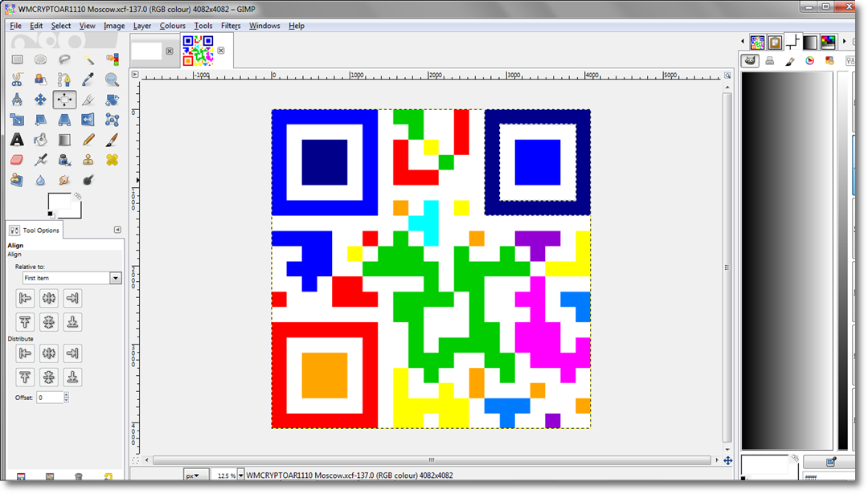Select the colour wheel selector icon
The height and width of the screenshot is (494, 868).
(810, 61)
